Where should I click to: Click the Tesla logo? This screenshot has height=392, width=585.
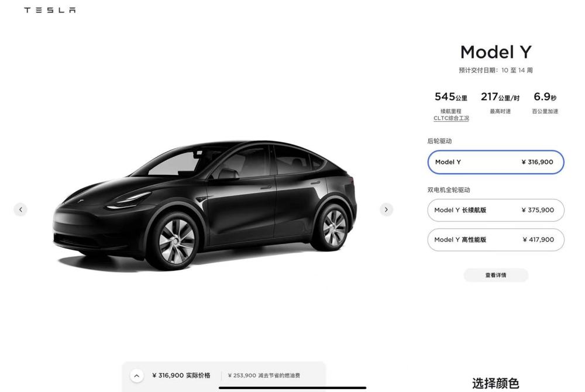50,10
